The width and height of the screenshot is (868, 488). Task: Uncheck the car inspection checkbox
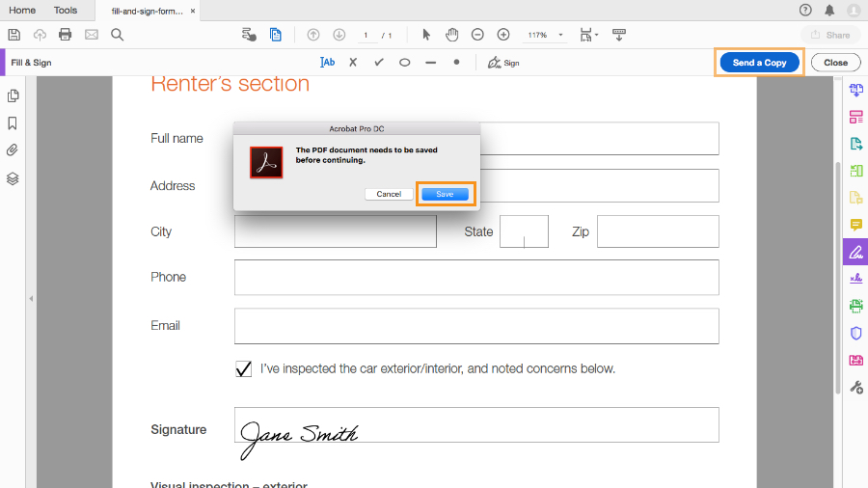[244, 368]
